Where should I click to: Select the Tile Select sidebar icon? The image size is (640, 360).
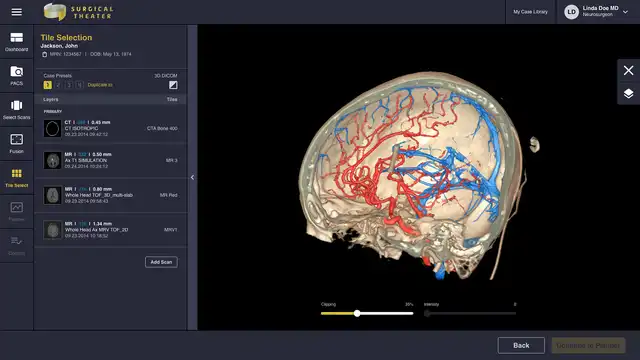tap(17, 178)
